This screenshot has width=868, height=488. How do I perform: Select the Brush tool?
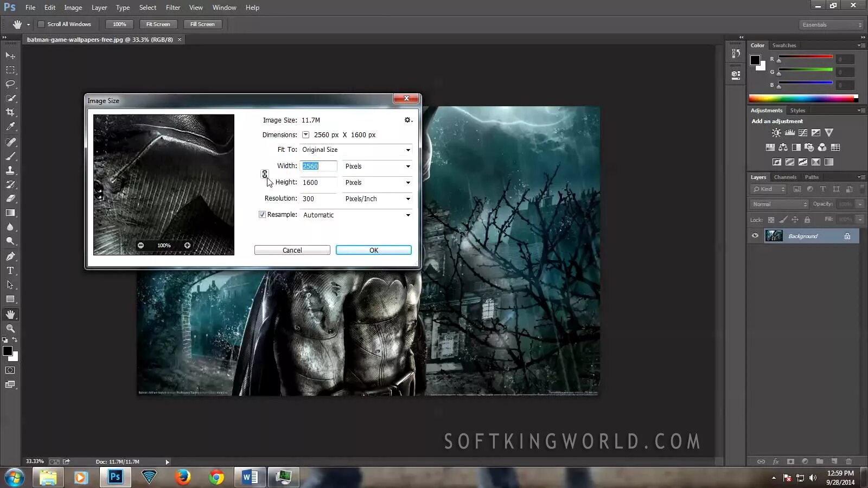click(x=10, y=156)
